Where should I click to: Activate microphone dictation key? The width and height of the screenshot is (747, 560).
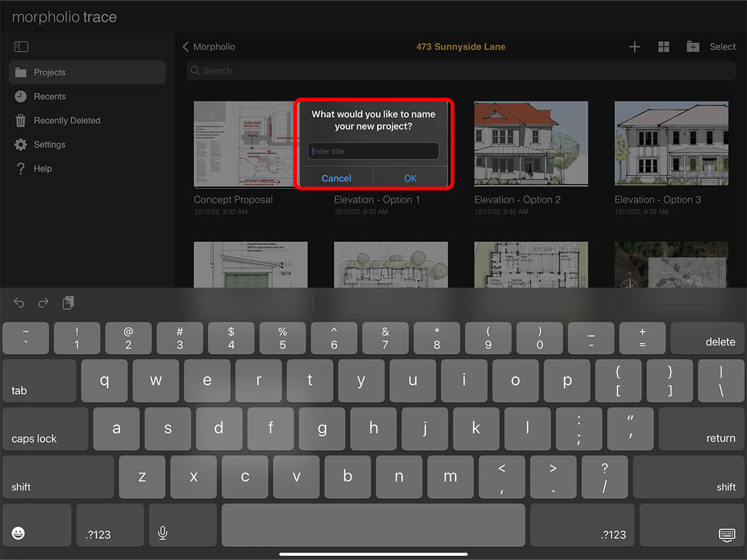coord(162,533)
